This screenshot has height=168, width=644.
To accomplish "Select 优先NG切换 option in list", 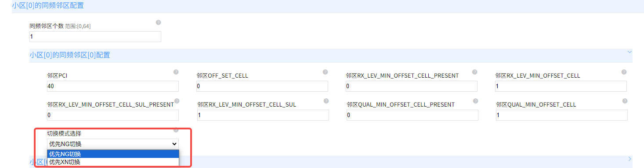I will click(x=113, y=154).
